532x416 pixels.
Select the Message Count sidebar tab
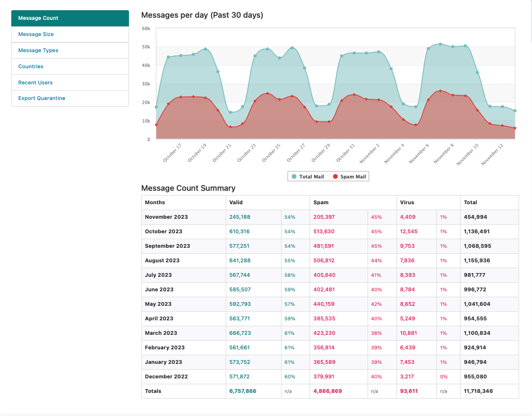pyautogui.click(x=70, y=18)
